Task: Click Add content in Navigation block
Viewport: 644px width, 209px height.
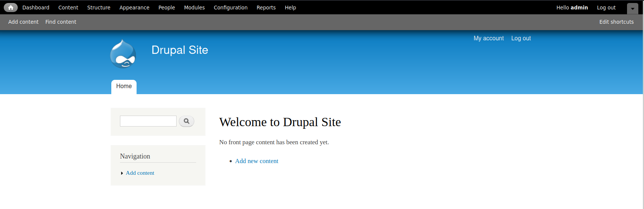Action: (140, 173)
